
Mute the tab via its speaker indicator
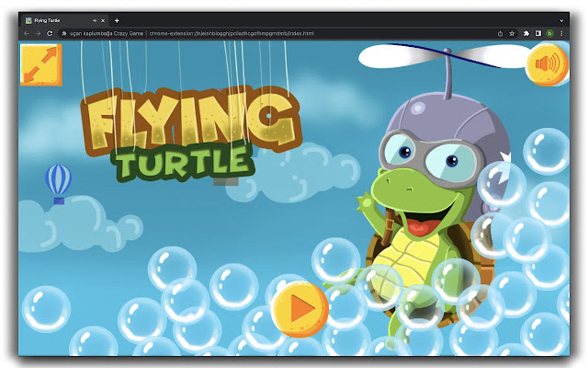click(94, 20)
